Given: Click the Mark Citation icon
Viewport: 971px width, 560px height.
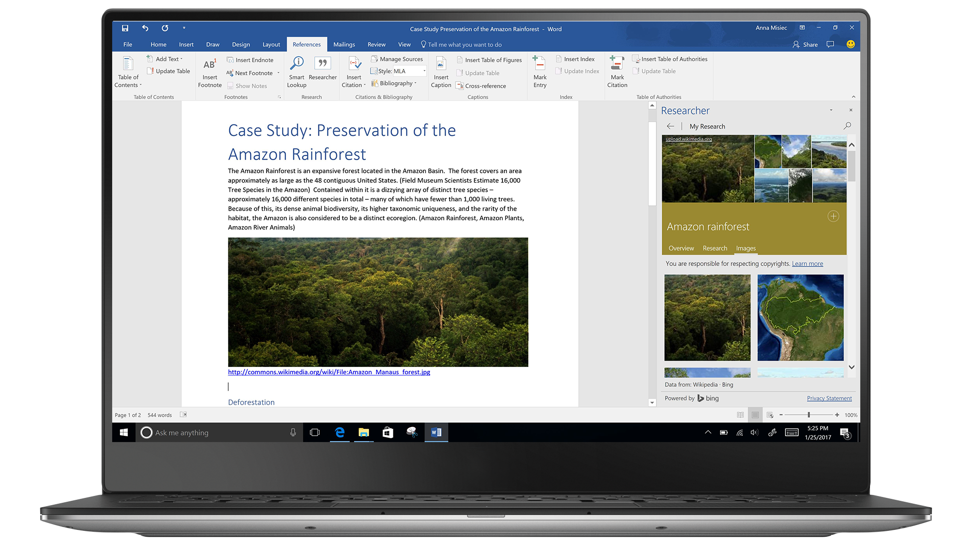Looking at the screenshot, I should [x=617, y=71].
